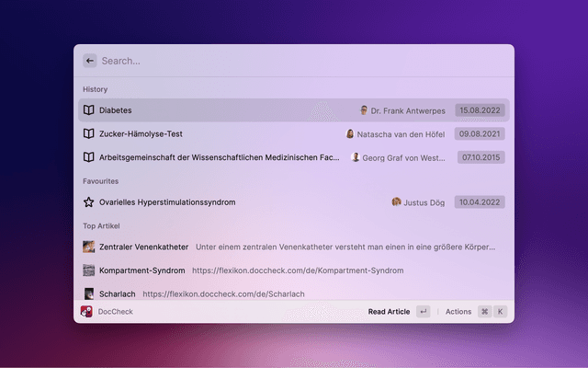The image size is (588, 368).
Task: Click the Justus Dög avatar
Action: (x=396, y=202)
